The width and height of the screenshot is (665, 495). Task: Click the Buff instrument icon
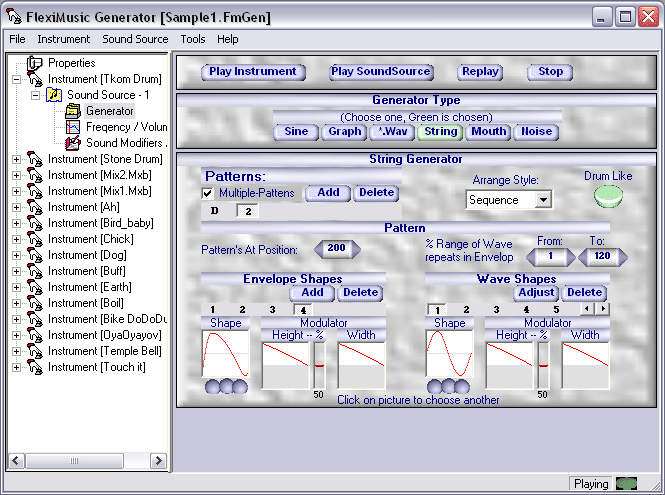click(x=35, y=271)
